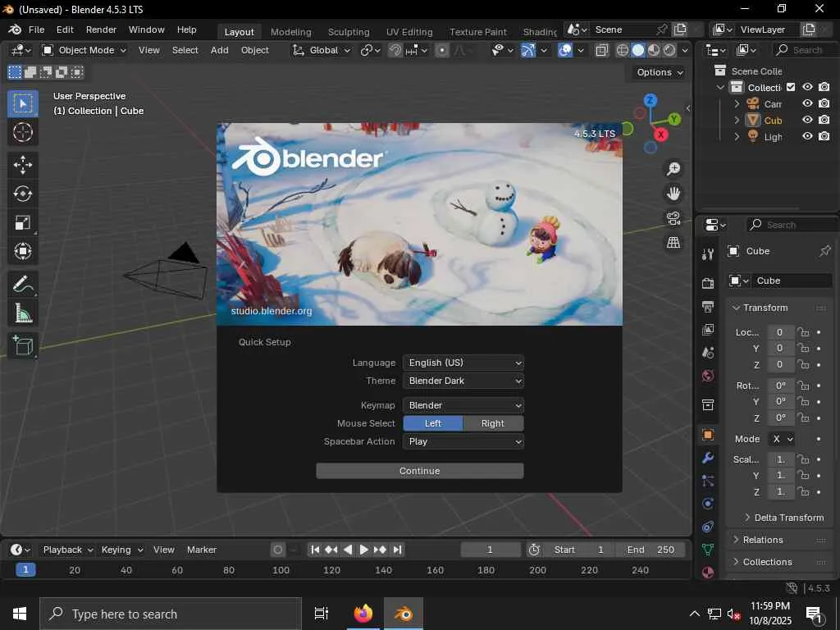Open the Scene properties tab
This screenshot has width=840, height=630.
pyautogui.click(x=708, y=353)
